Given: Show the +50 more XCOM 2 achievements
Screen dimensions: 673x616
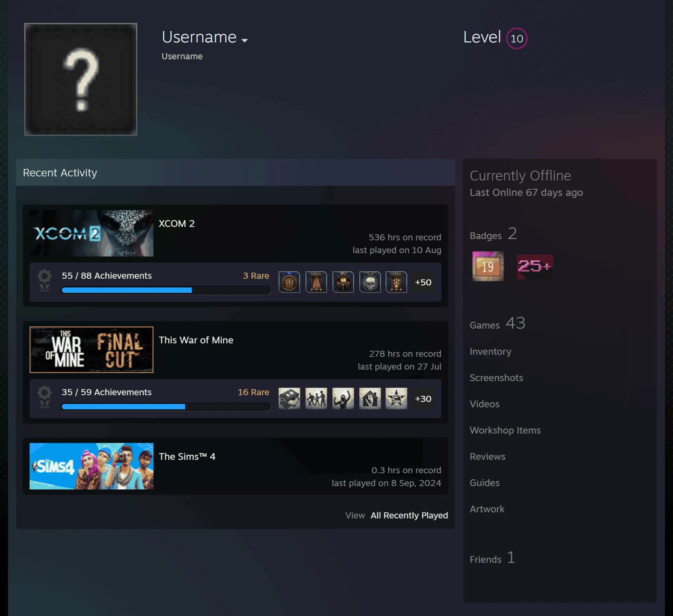Looking at the screenshot, I should click(423, 282).
